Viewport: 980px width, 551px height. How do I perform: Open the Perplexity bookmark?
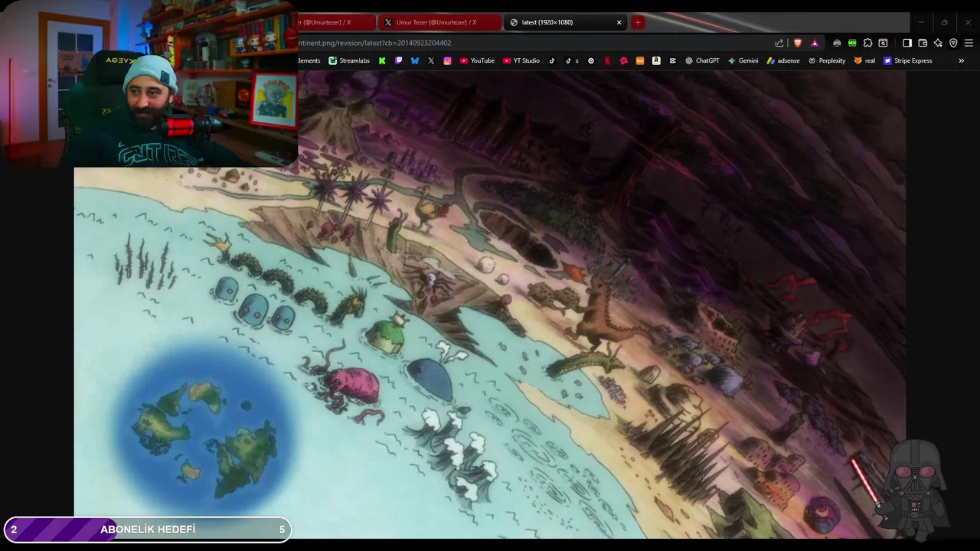(827, 60)
